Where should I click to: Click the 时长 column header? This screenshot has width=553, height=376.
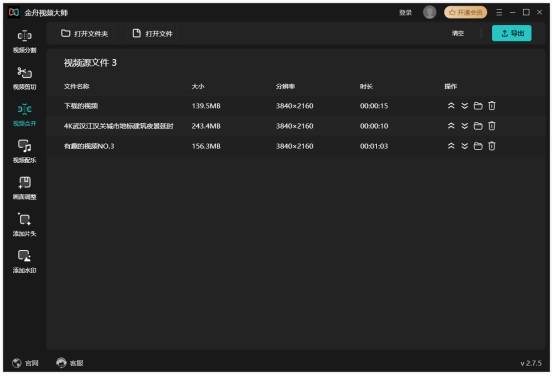pyautogui.click(x=366, y=86)
